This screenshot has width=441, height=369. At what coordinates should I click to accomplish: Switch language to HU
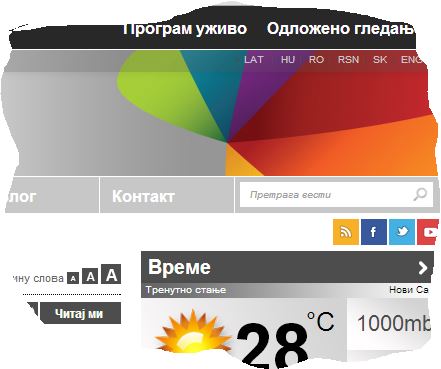click(x=288, y=60)
